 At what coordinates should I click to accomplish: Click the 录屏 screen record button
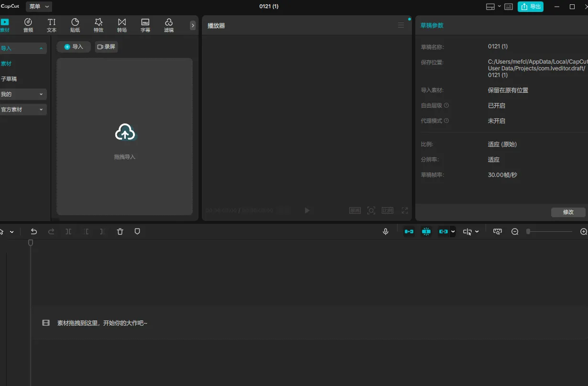(106, 47)
